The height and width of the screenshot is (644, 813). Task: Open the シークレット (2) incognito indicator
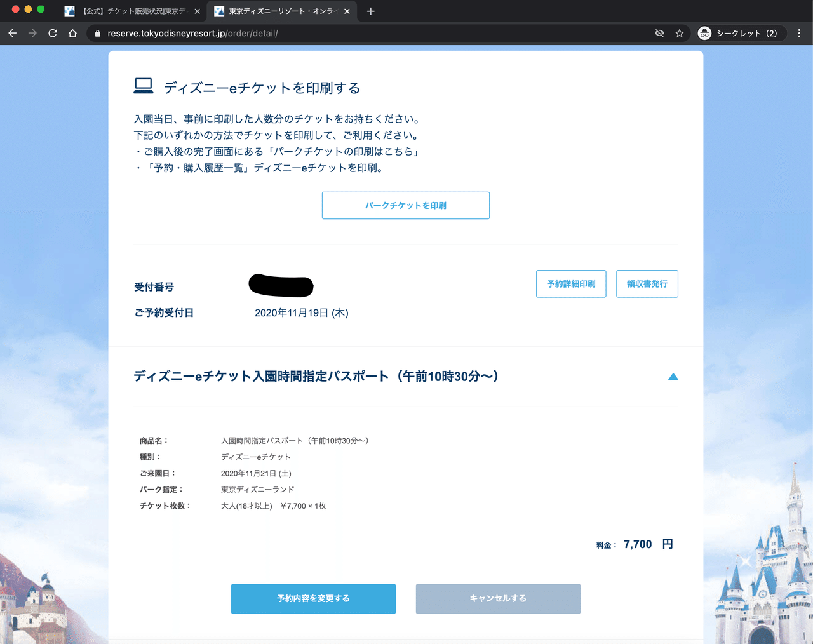point(741,33)
